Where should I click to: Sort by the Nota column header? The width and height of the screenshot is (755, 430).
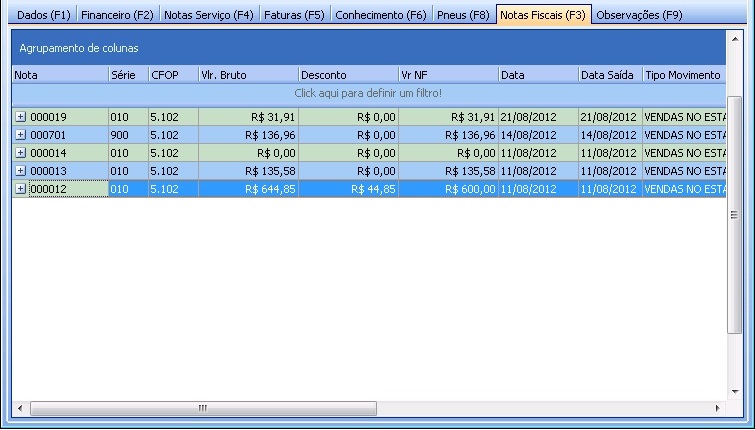click(59, 75)
